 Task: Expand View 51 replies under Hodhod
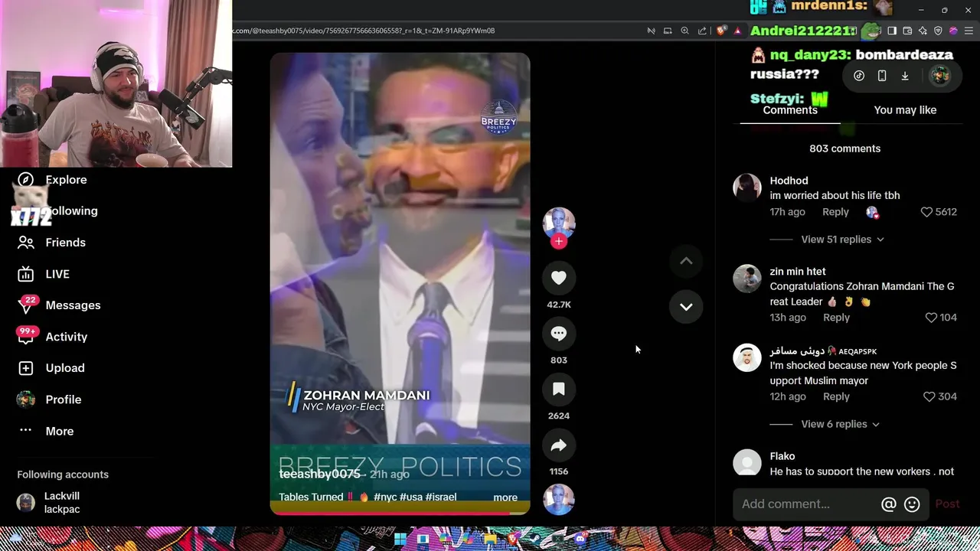tap(842, 240)
